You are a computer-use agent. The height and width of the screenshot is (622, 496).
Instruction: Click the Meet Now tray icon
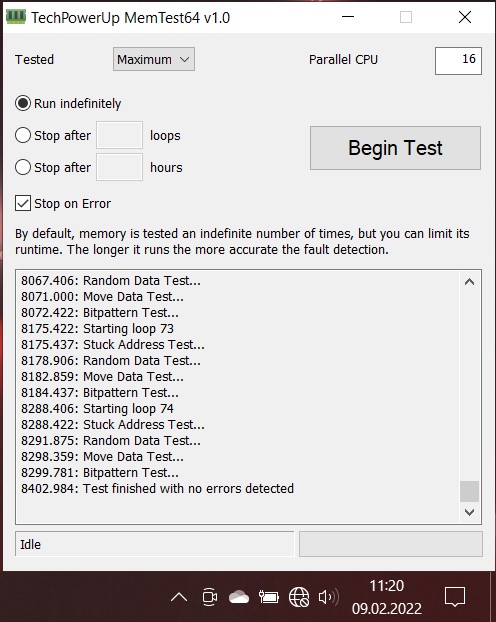(x=210, y=597)
